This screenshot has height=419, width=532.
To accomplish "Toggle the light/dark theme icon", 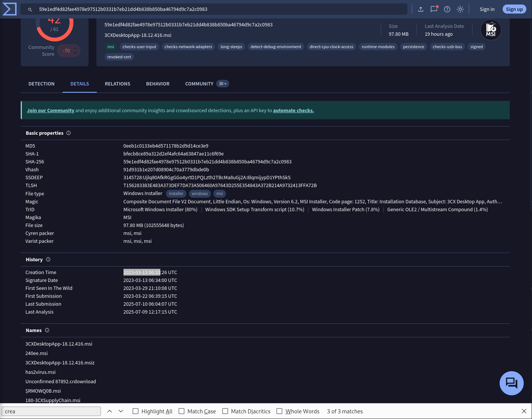I will (x=460, y=9).
